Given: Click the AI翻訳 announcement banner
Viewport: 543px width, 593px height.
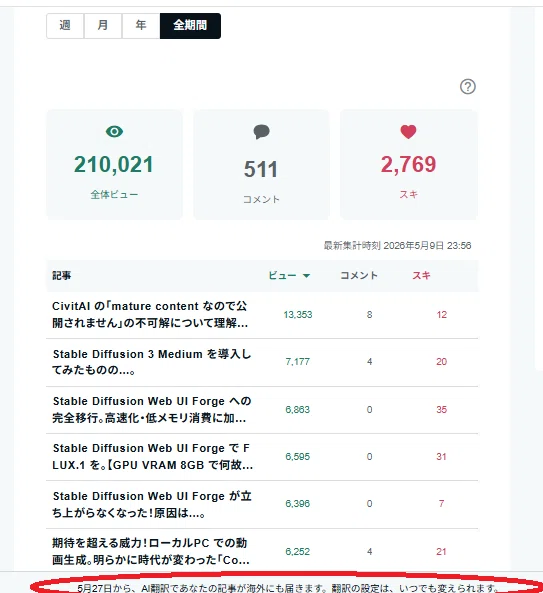Looking at the screenshot, I should point(287,587).
